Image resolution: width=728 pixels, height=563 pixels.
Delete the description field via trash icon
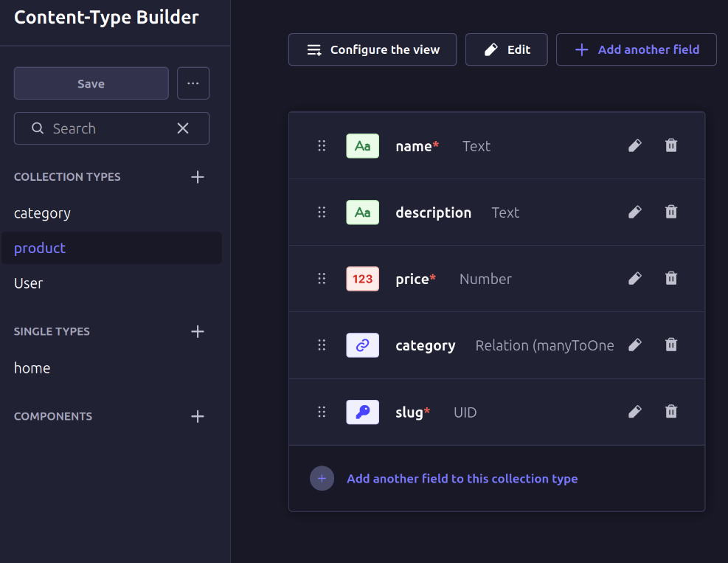671,212
